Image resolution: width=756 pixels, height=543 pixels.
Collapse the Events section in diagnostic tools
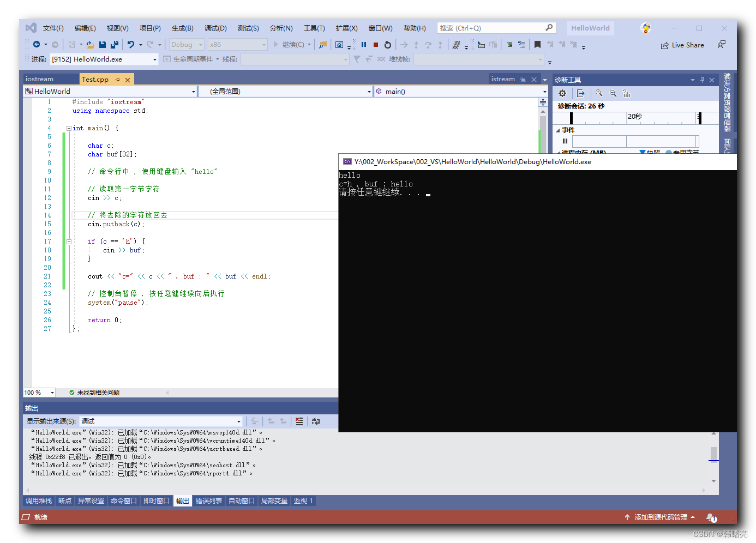[557, 130]
